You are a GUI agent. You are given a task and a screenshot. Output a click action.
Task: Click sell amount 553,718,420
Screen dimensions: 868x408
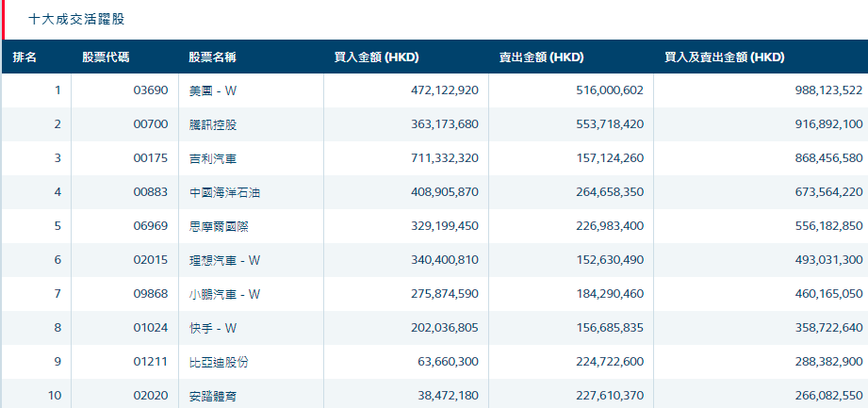point(610,124)
